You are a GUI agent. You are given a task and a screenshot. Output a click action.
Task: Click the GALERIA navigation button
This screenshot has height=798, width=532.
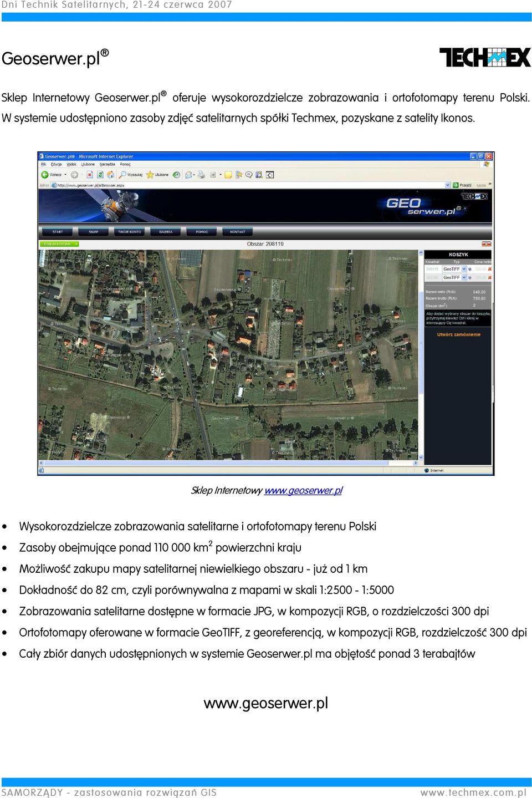(166, 232)
